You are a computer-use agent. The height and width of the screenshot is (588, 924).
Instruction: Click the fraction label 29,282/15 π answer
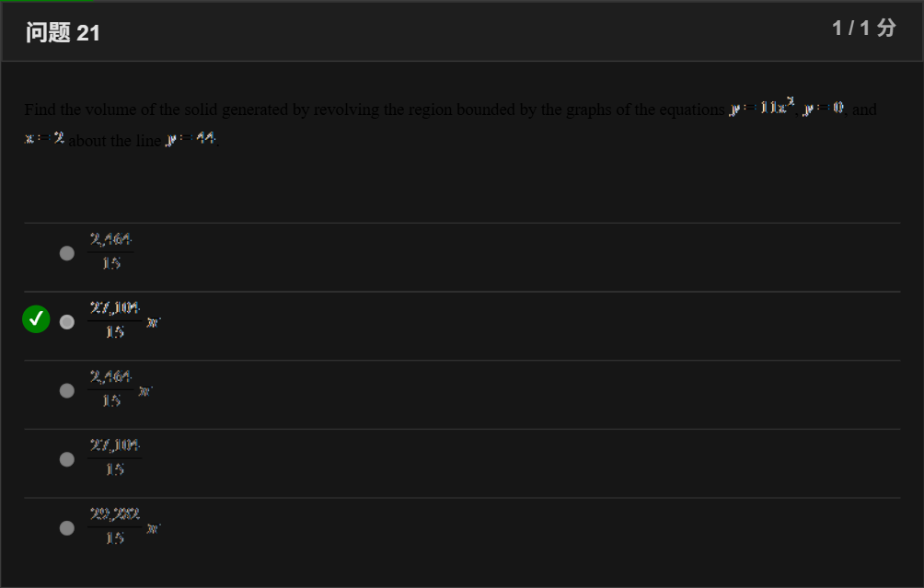tap(123, 525)
